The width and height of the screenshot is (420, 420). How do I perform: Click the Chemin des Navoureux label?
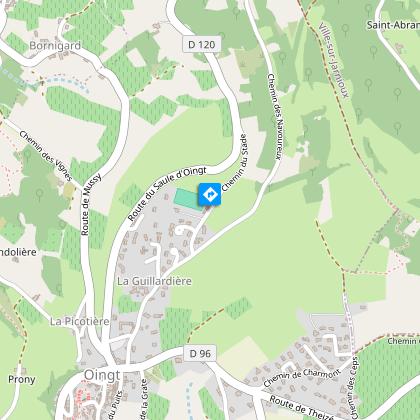pyautogui.click(x=276, y=117)
